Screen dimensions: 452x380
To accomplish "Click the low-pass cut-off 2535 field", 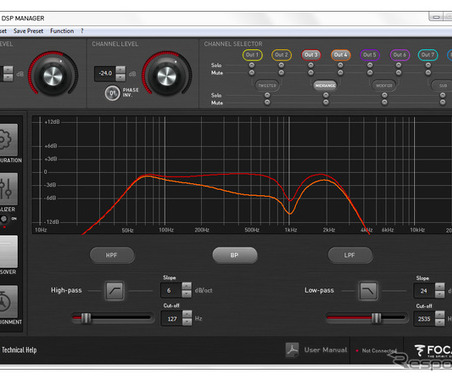I will click(x=424, y=319).
